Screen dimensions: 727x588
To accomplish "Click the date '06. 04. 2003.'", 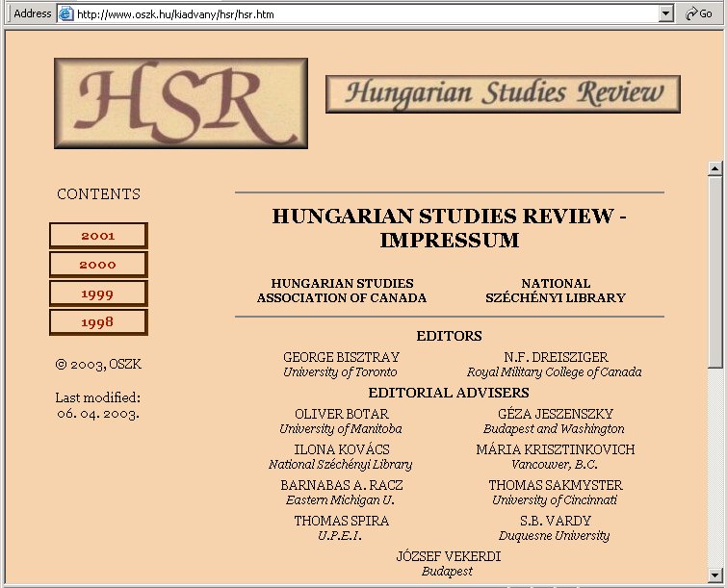I will 98,413.
